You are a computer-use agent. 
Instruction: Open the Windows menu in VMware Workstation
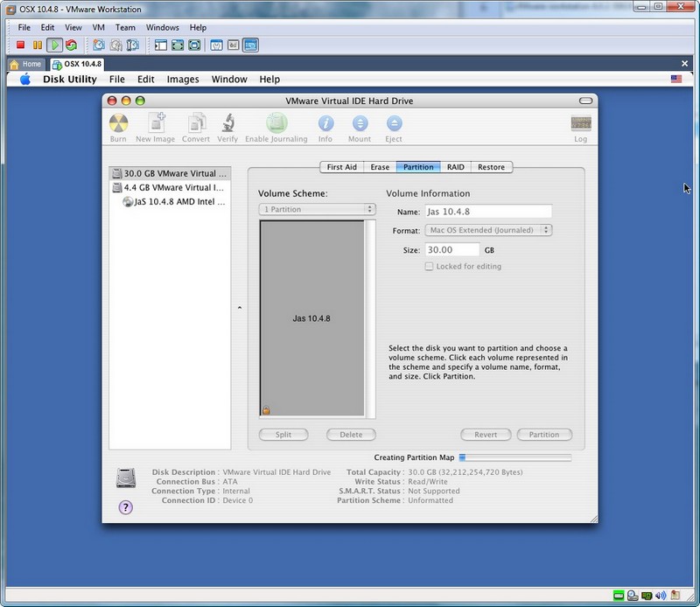[163, 27]
